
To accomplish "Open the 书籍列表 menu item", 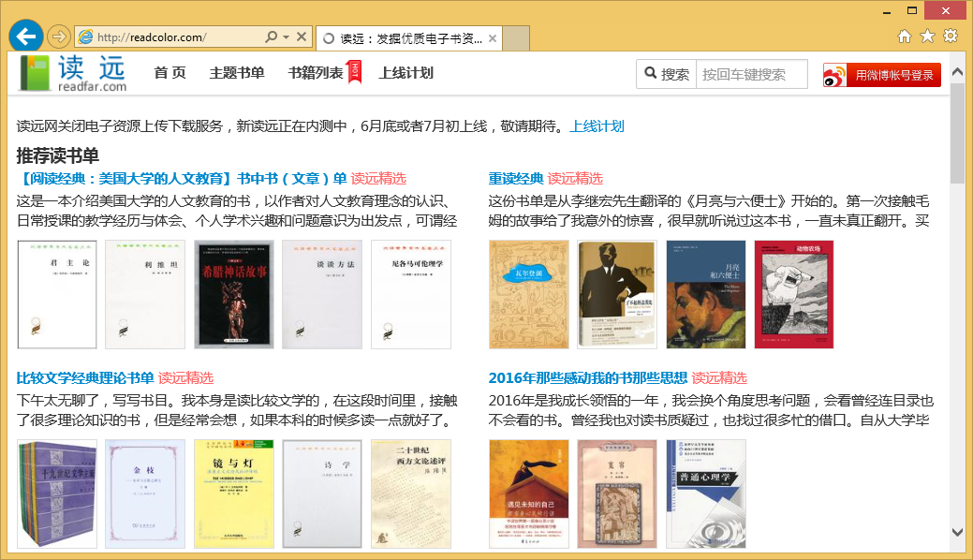I will click(x=316, y=73).
